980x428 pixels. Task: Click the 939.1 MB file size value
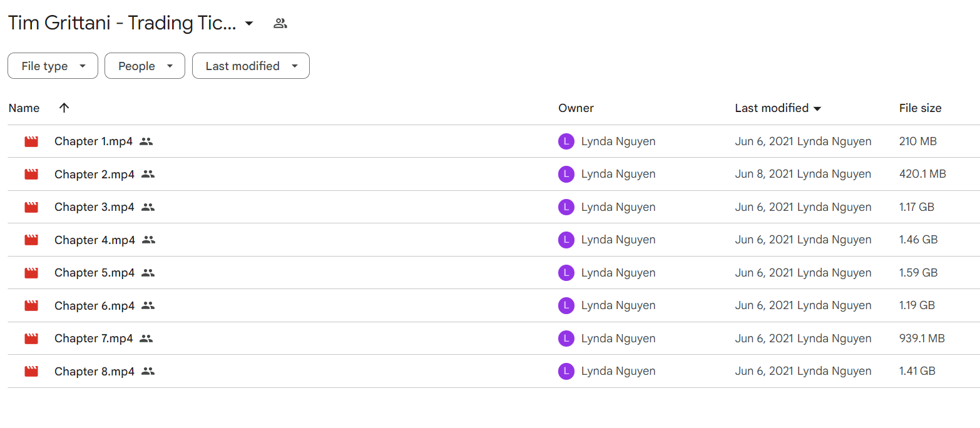pos(922,339)
